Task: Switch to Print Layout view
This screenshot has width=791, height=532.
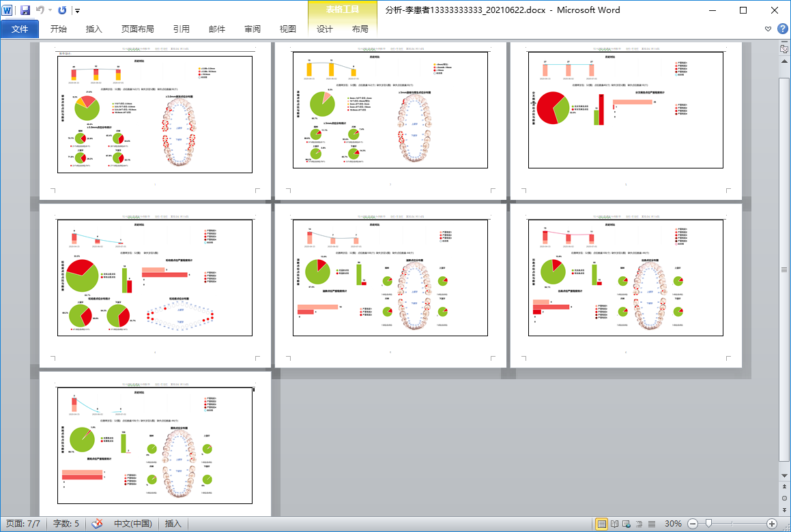Action: tap(602, 524)
